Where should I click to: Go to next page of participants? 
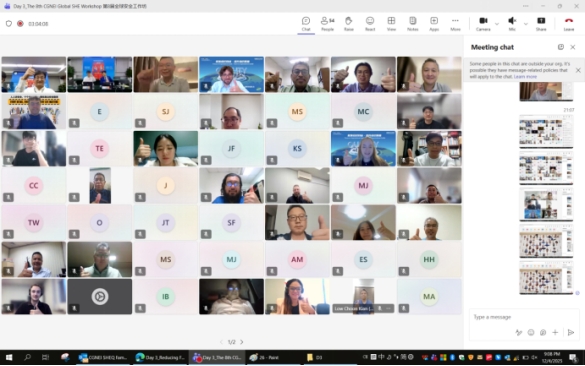click(242, 342)
